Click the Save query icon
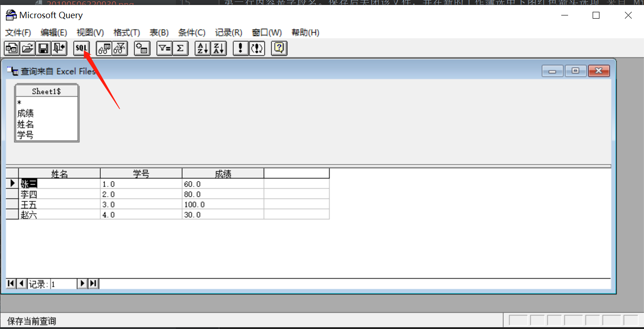644x329 pixels. pyautogui.click(x=43, y=48)
